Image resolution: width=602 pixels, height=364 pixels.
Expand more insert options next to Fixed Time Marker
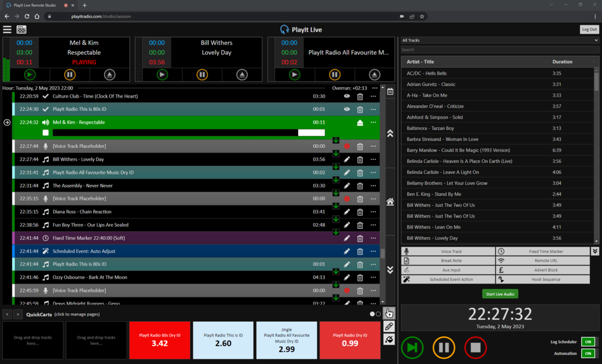[594, 251]
